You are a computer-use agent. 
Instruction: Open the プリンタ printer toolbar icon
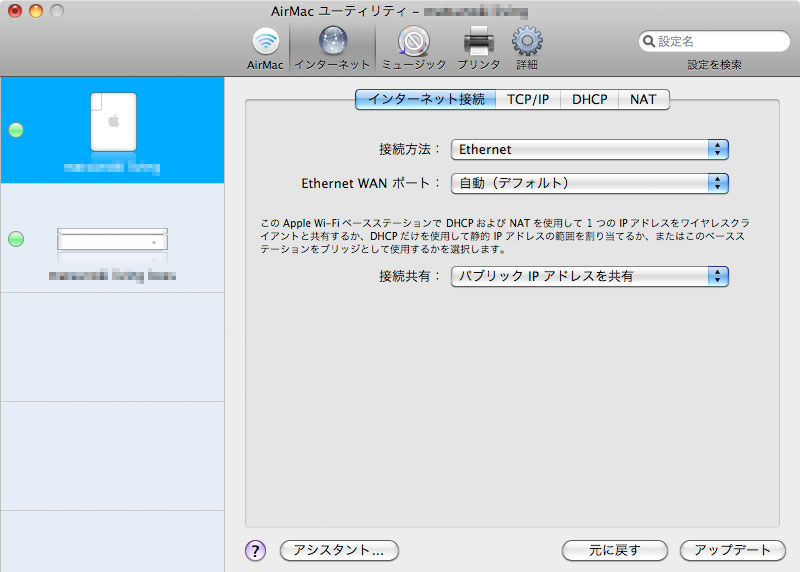coord(479,42)
